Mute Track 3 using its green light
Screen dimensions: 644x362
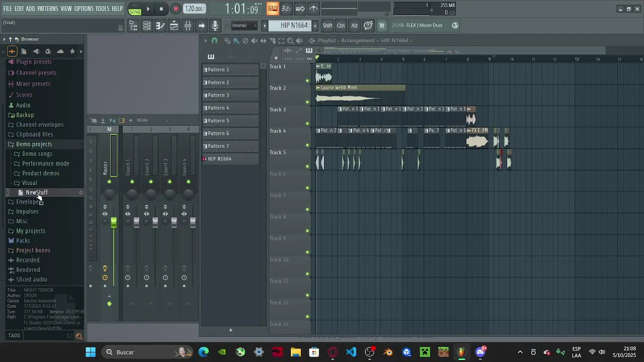point(307,124)
